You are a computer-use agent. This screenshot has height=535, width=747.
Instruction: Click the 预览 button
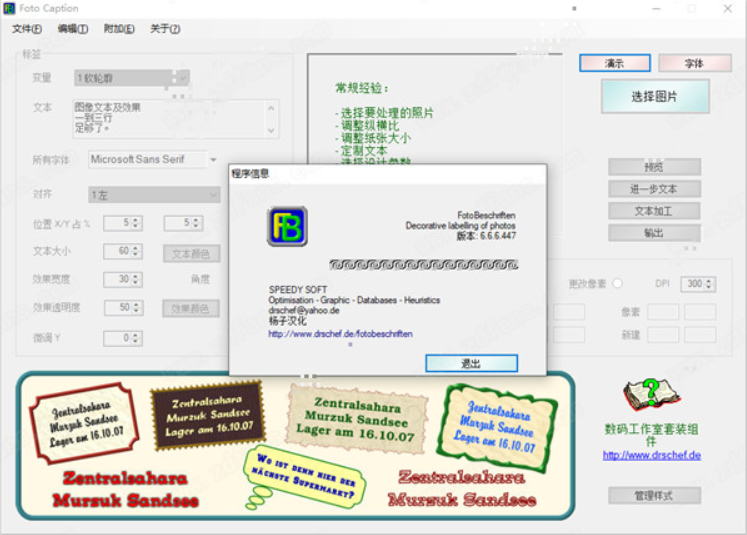click(x=654, y=167)
